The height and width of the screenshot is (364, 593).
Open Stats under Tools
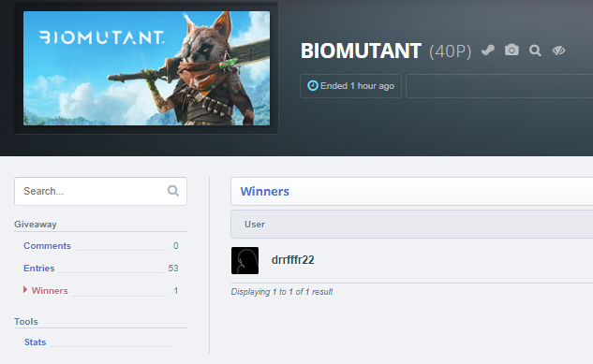point(36,342)
